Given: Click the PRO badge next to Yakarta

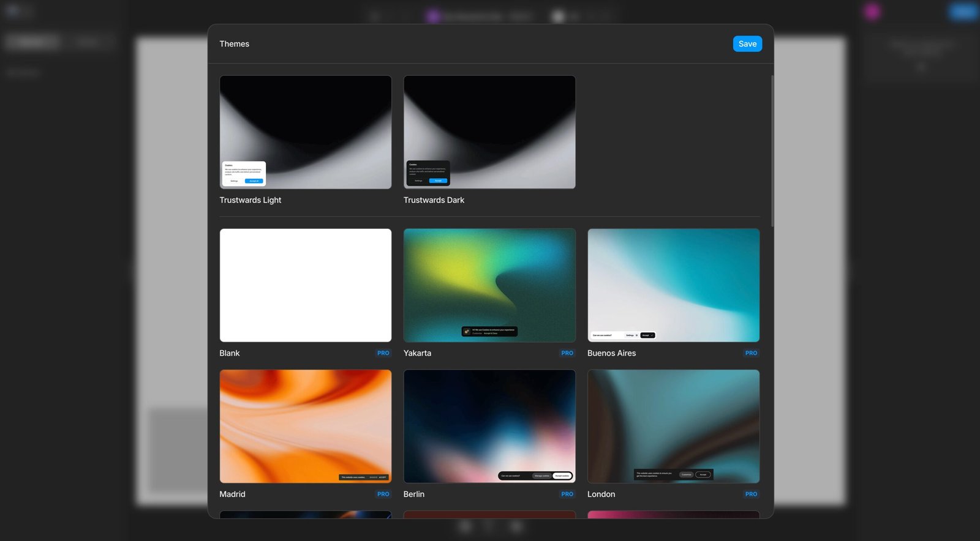Looking at the screenshot, I should (x=567, y=353).
